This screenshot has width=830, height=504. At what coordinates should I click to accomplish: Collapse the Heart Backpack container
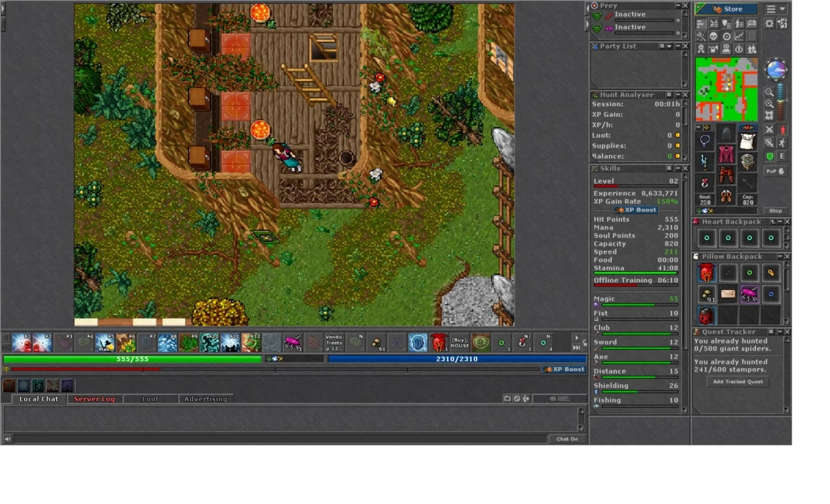coord(780,222)
